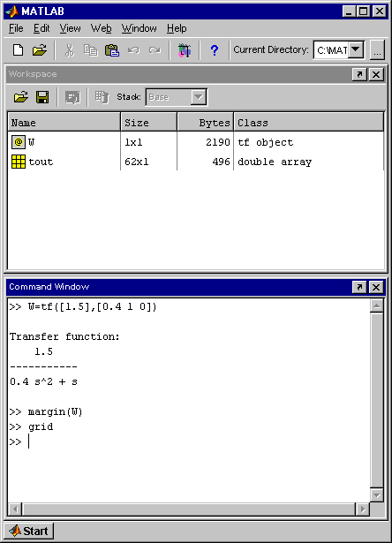Screen dimensions: 392x543
Task: Open the Web menu
Action: click(x=101, y=28)
